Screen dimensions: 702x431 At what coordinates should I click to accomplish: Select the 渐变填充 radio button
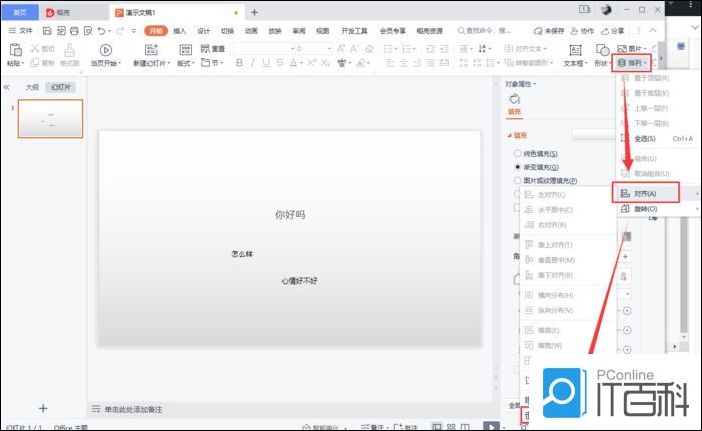518,167
